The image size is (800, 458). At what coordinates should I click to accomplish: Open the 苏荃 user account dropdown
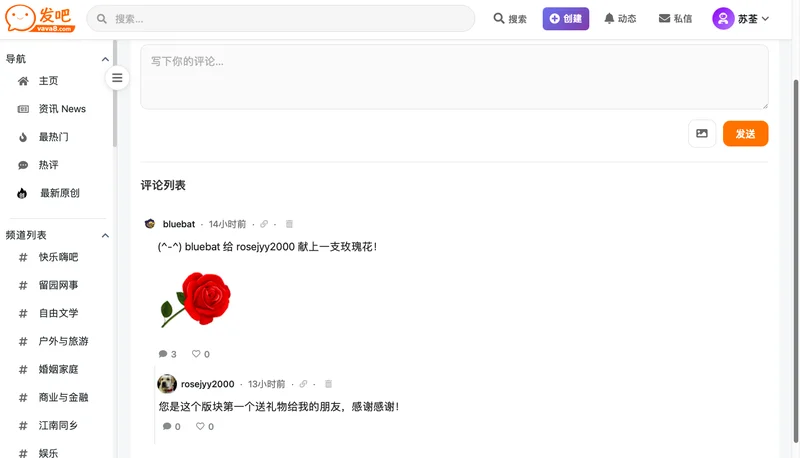pyautogui.click(x=740, y=19)
